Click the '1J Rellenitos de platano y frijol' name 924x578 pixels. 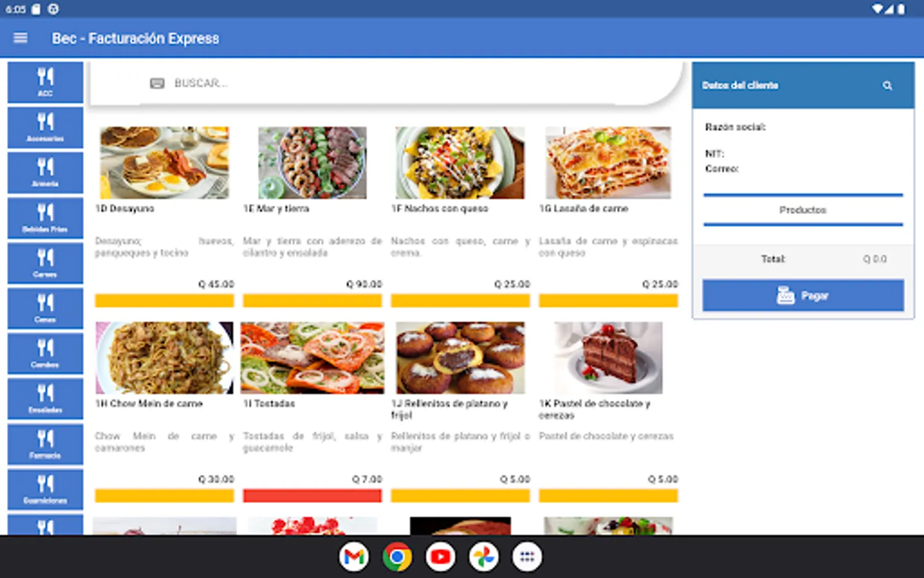click(x=450, y=410)
